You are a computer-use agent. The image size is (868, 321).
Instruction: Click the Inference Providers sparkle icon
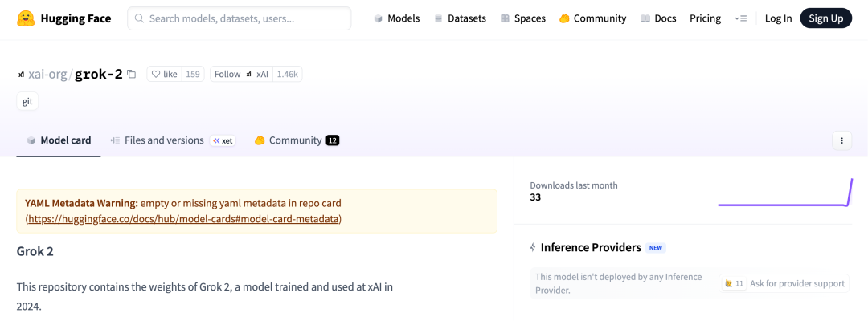(x=533, y=247)
